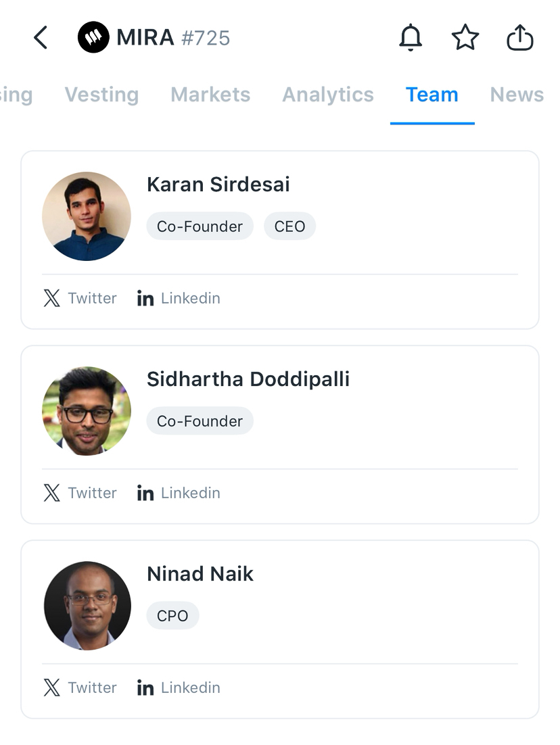Share MIRA using the share icon
The height and width of the screenshot is (745, 560).
520,38
